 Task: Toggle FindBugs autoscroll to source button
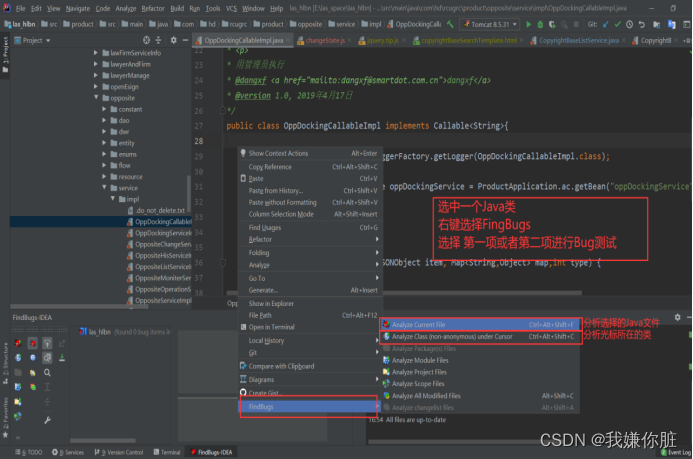coord(47,343)
